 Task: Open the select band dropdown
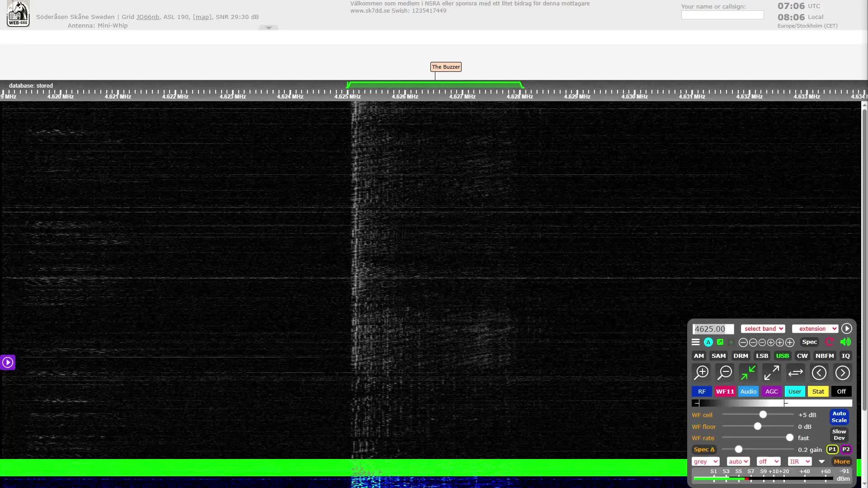pyautogui.click(x=763, y=329)
